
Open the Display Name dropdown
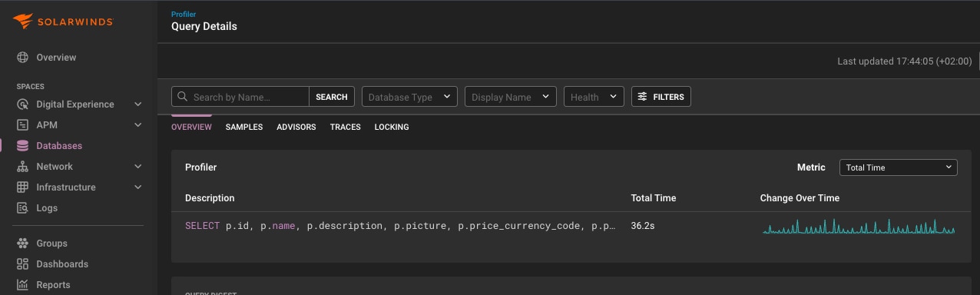point(511,97)
